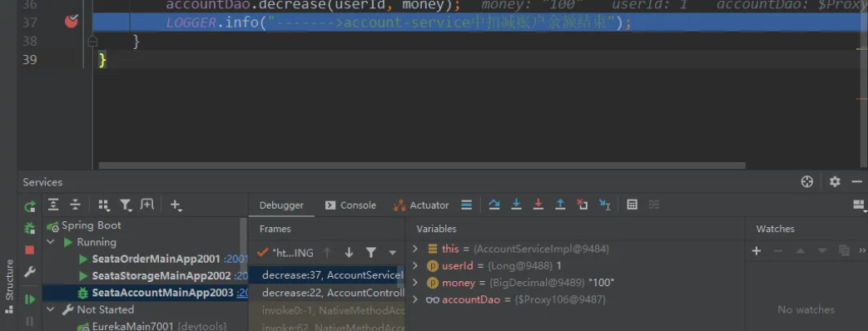Click the Trace Current Stream Chain icon
Viewport: 868px width, 331px height.
[x=654, y=205]
